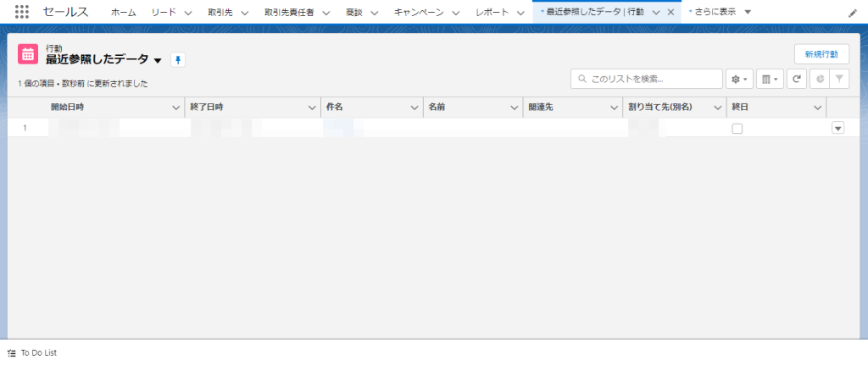Open list view controls gear icon
The image size is (868, 365).
(739, 79)
